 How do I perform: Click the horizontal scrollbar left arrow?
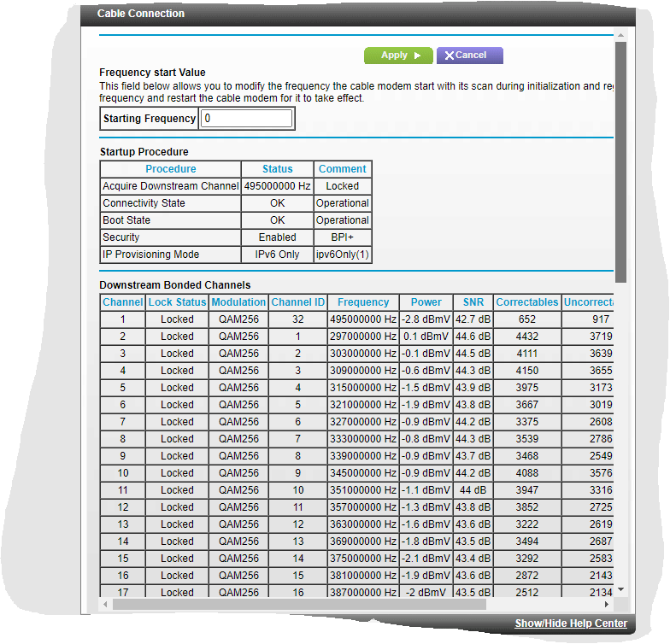point(105,604)
